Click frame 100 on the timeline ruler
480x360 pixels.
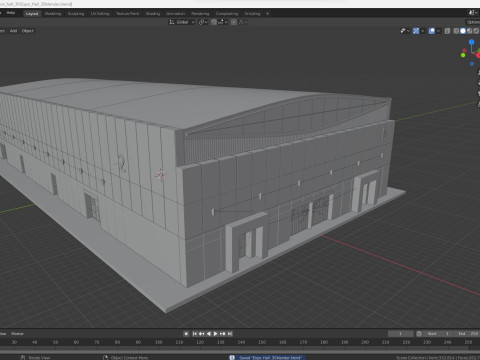tap(158, 342)
